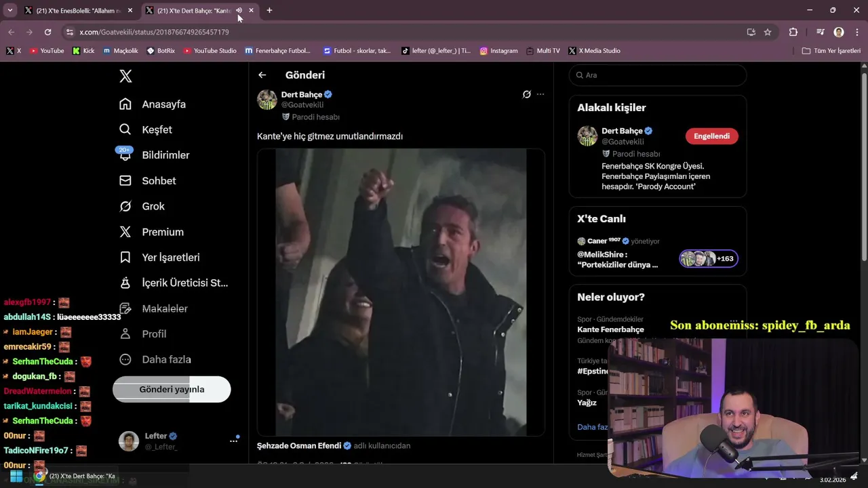Click the Engellendi button

pos(711,136)
